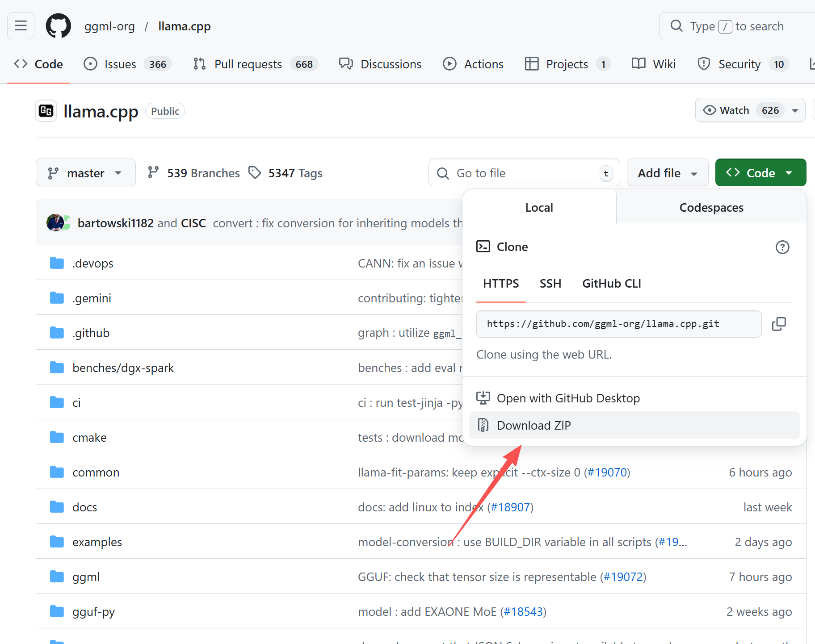
Task: Click the benches/dgx-spark folder icon
Action: 57,368
